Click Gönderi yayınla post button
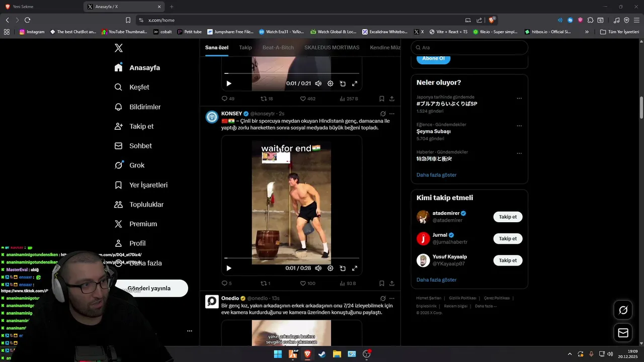The width and height of the screenshot is (644, 362). pyautogui.click(x=151, y=288)
